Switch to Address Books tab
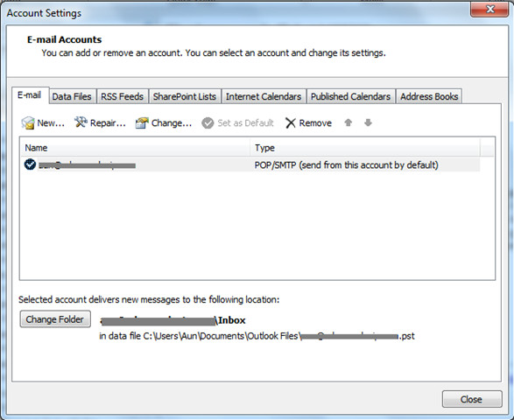Image resolution: width=514 pixels, height=420 pixels. [x=429, y=96]
